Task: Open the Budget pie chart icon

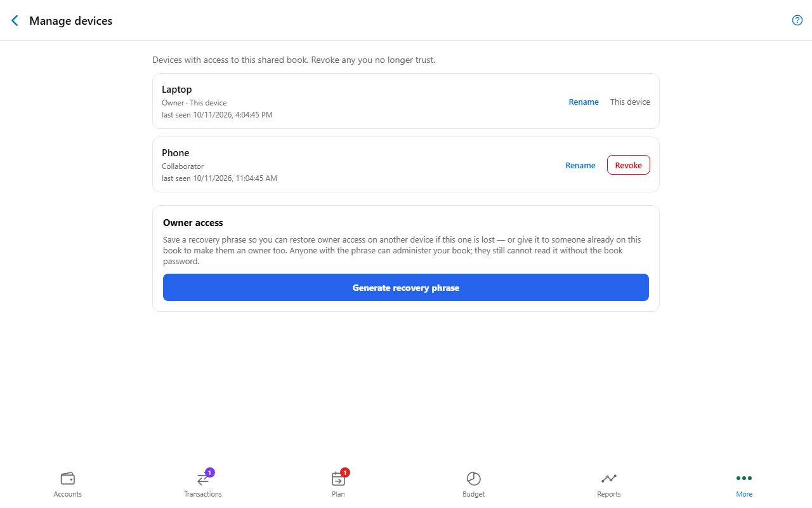Action: click(x=474, y=478)
